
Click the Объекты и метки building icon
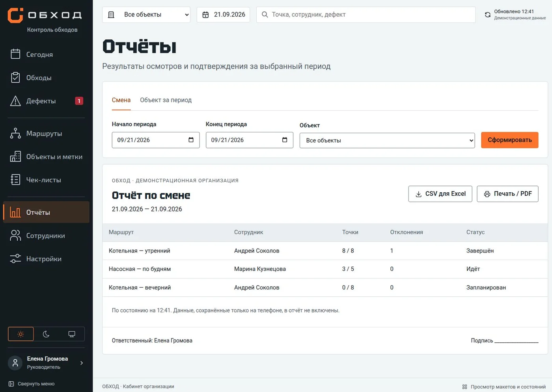click(x=15, y=156)
